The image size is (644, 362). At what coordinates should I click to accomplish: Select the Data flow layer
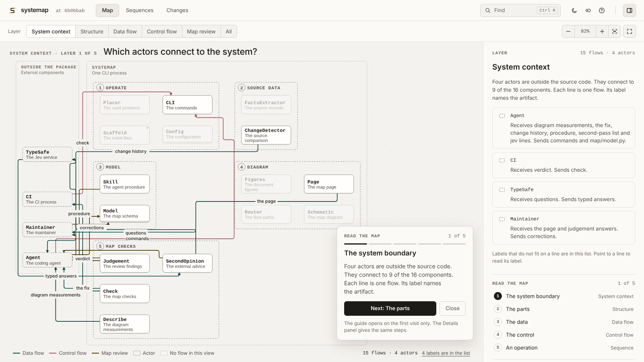125,31
